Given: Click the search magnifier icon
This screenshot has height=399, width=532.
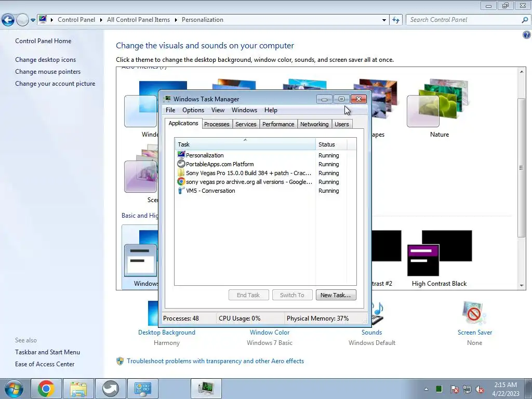Looking at the screenshot, I should tap(525, 20).
